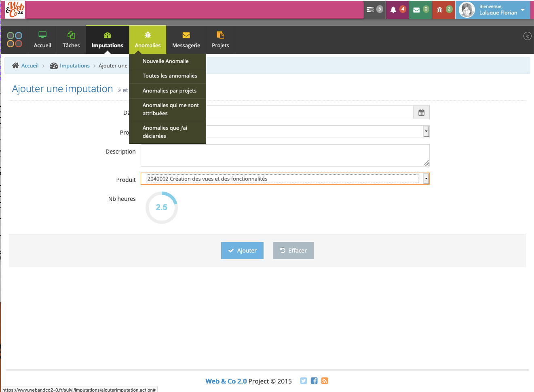This screenshot has width=534, height=392.
Task: Open the Tâches menu
Action: point(71,40)
